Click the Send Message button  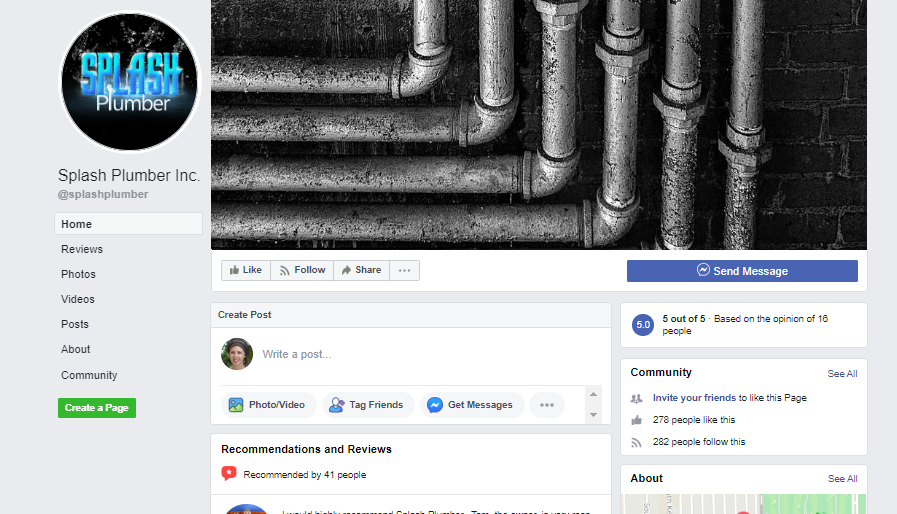742,271
